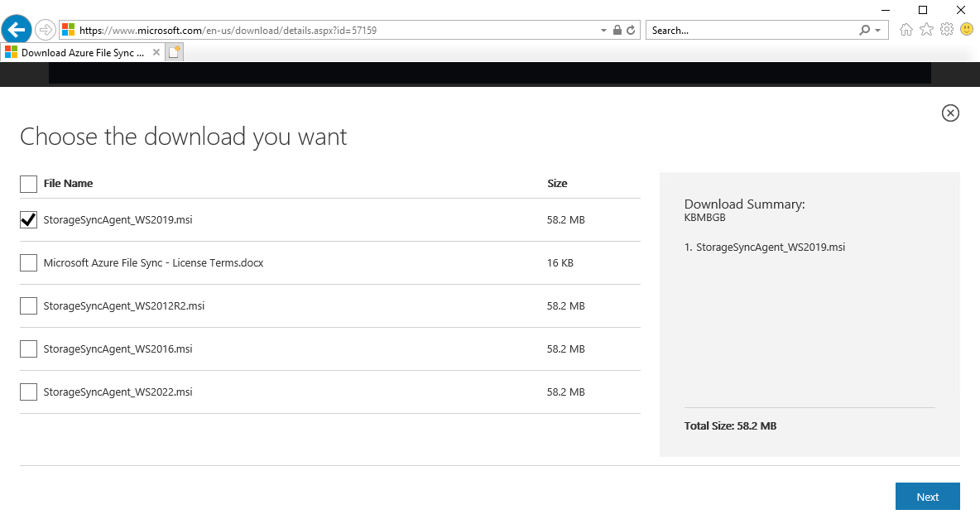Check the select-all File Name checkbox

click(x=27, y=184)
